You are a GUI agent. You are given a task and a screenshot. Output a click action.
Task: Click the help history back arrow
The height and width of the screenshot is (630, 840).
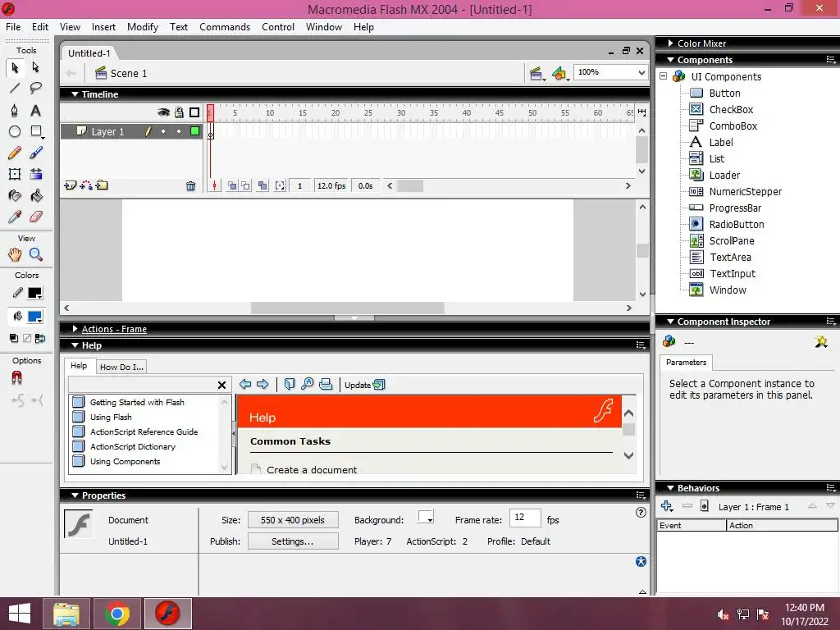pos(245,384)
